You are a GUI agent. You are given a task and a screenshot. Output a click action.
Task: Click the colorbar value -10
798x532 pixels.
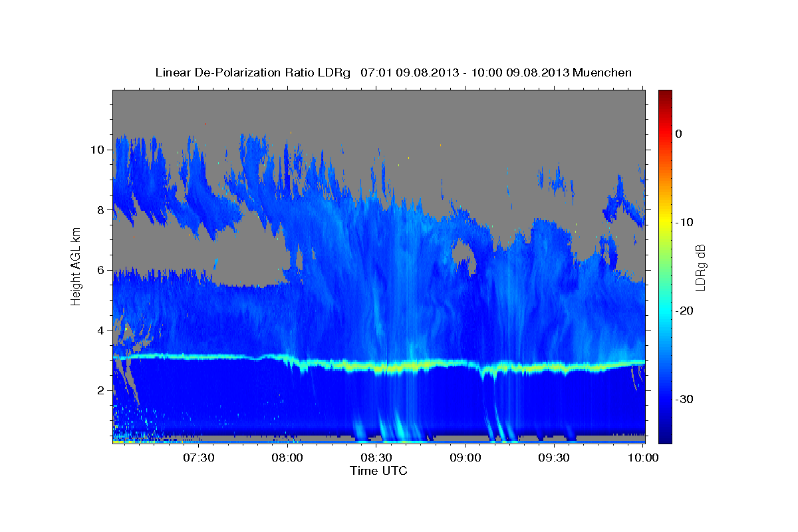tap(685, 222)
